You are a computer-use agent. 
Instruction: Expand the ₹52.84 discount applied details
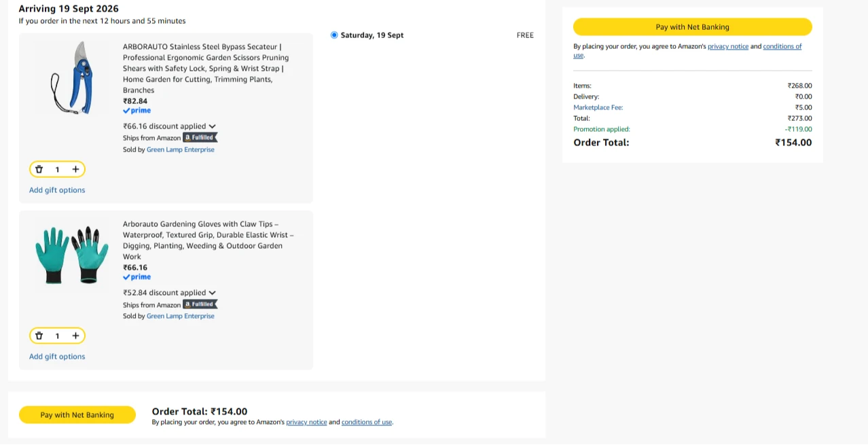[x=169, y=293]
